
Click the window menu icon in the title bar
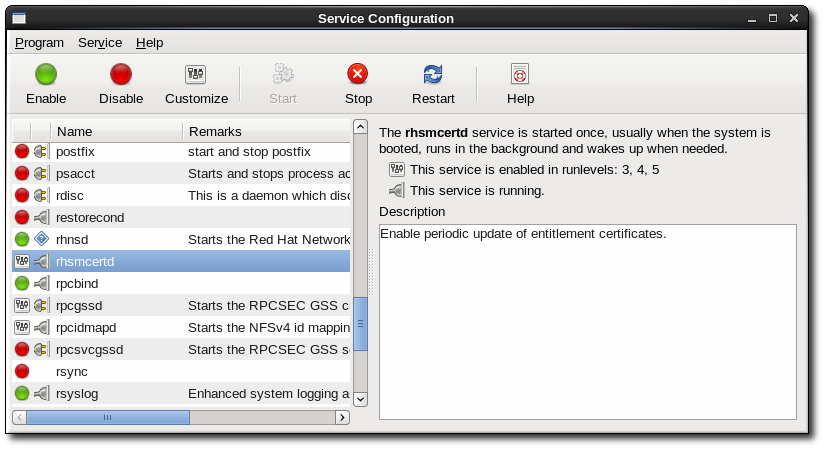point(19,19)
